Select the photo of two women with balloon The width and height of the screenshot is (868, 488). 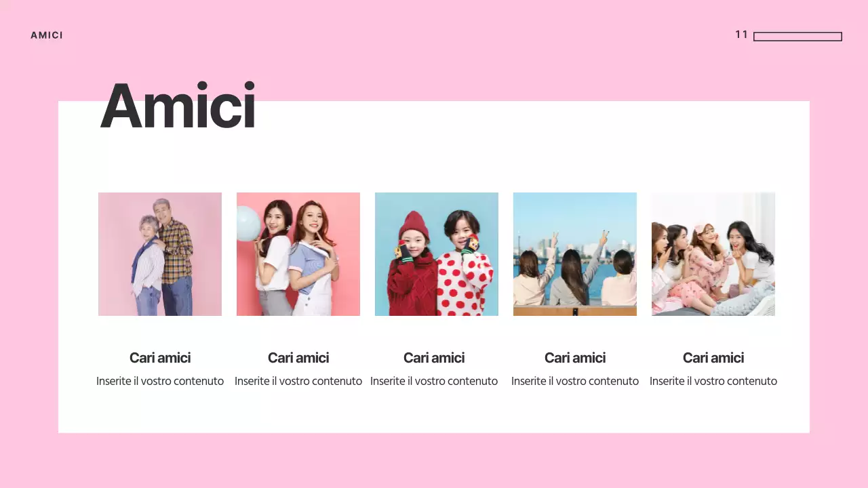tap(298, 254)
